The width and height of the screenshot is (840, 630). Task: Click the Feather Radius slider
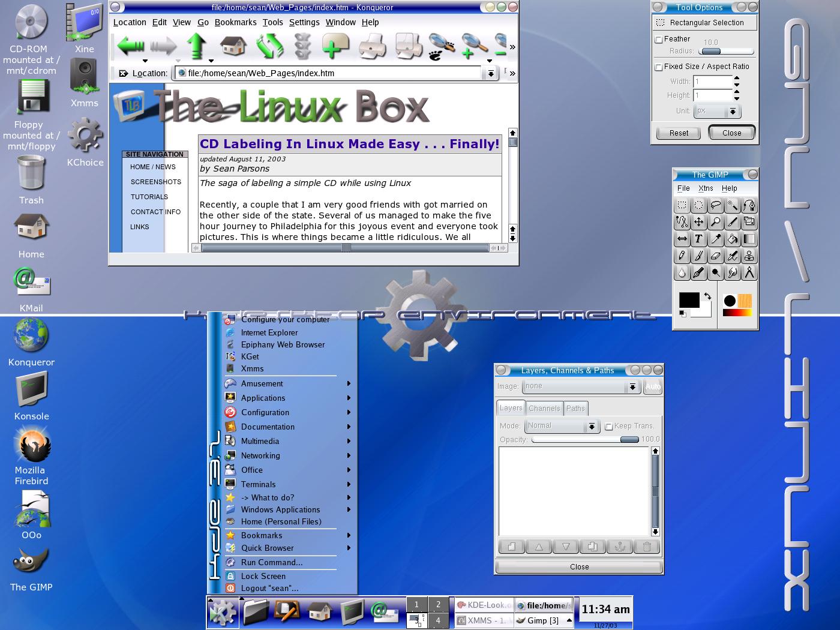coord(726,52)
